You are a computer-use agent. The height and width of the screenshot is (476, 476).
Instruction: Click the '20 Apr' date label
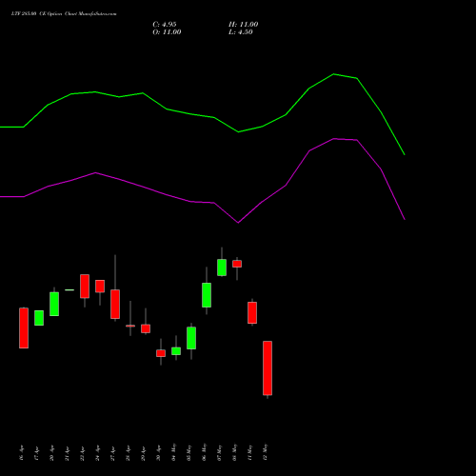click(x=51, y=453)
